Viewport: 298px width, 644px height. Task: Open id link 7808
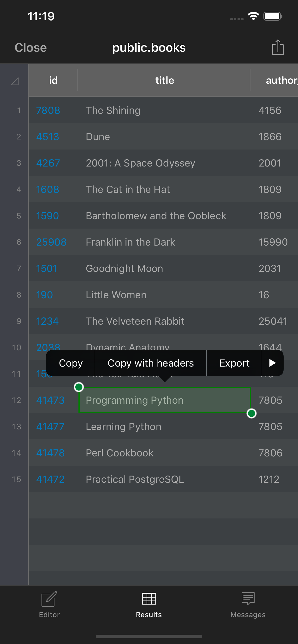click(x=48, y=110)
